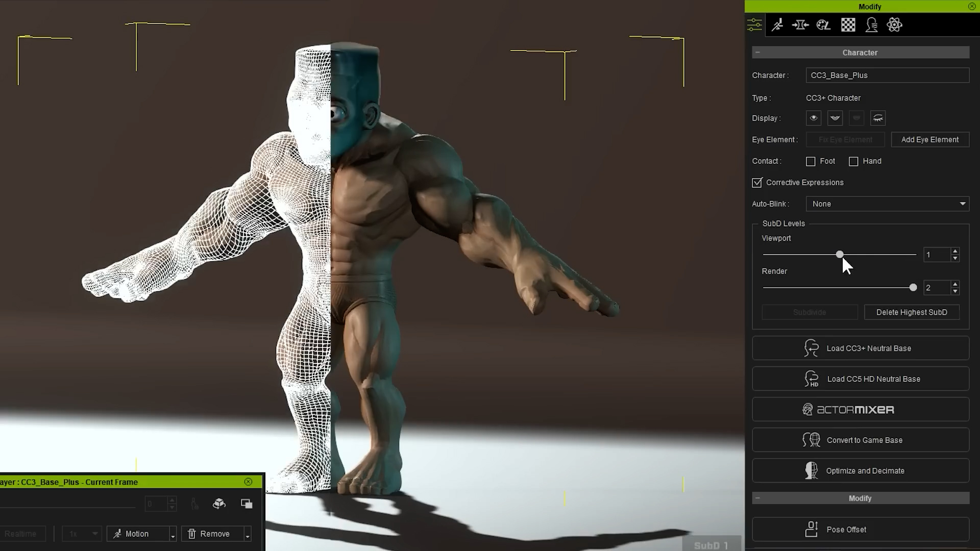Image resolution: width=980 pixels, height=551 pixels.
Task: Click the rotating cube icon in layer panel
Action: pyautogui.click(x=219, y=504)
